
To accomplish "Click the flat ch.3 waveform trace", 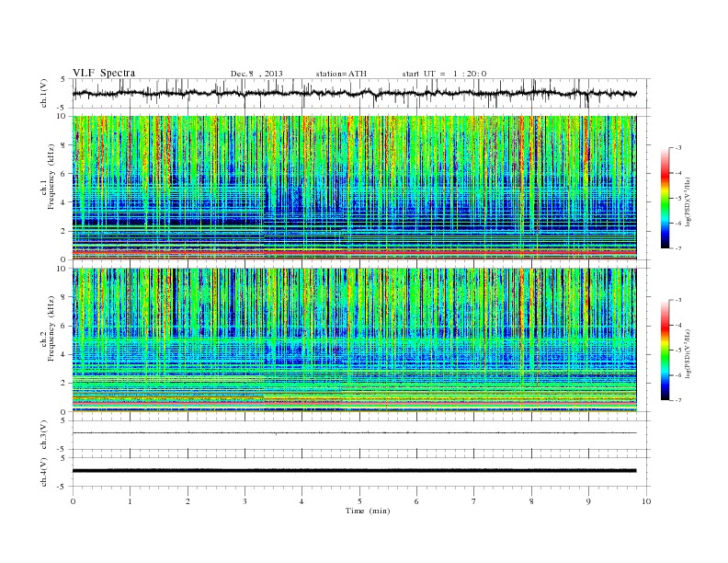I will click(x=354, y=433).
